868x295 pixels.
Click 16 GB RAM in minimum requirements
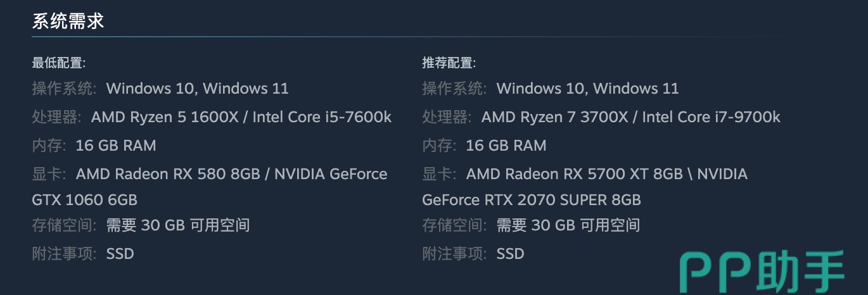pos(115,146)
